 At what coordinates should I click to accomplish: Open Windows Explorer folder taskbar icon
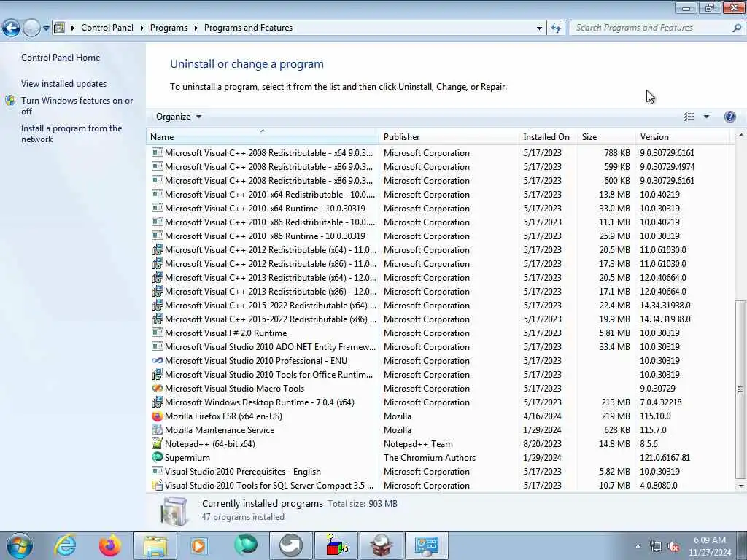155,545
